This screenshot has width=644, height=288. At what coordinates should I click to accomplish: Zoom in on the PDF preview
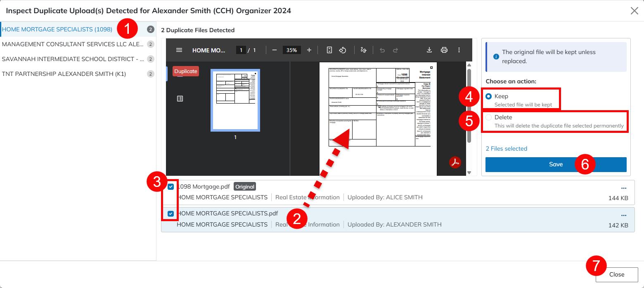coord(309,50)
